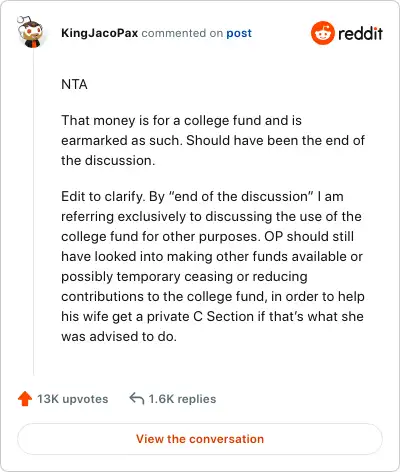Click the line mentioning "private C Section"
This screenshot has width=400, height=472.
pyautogui.click(x=212, y=317)
